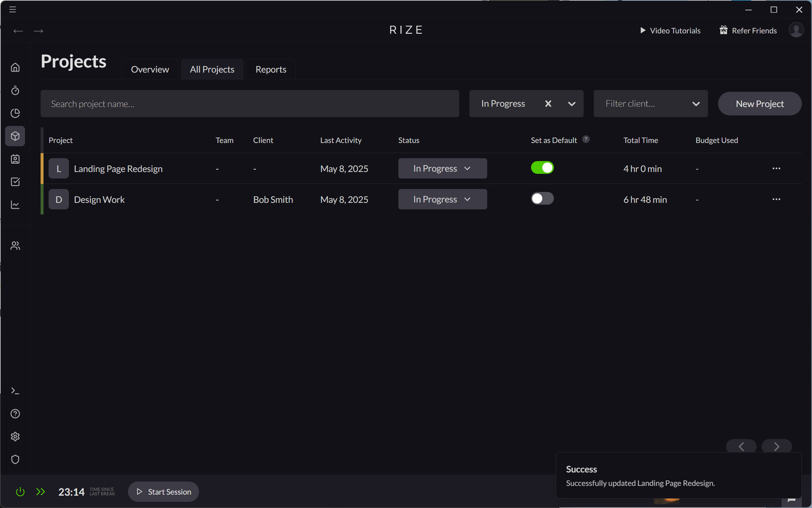Viewport: 812px width, 508px height.
Task: Expand the Filter client dropdown
Action: coord(696,103)
